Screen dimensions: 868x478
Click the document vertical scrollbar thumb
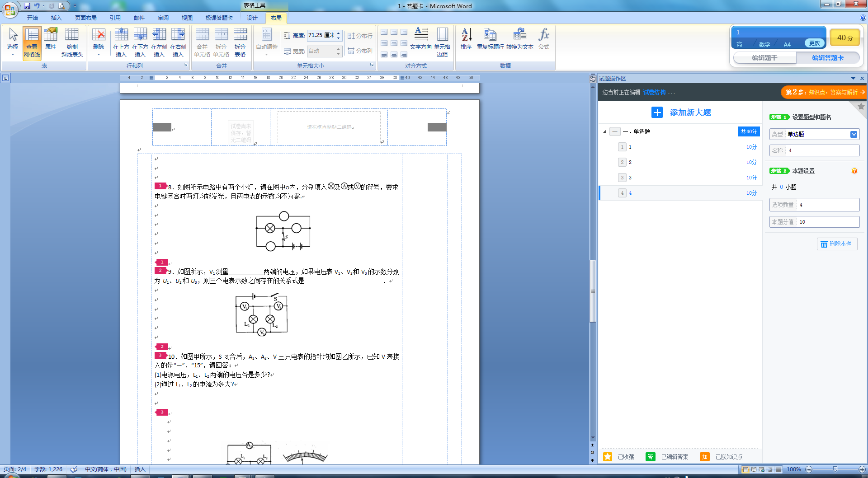point(593,291)
